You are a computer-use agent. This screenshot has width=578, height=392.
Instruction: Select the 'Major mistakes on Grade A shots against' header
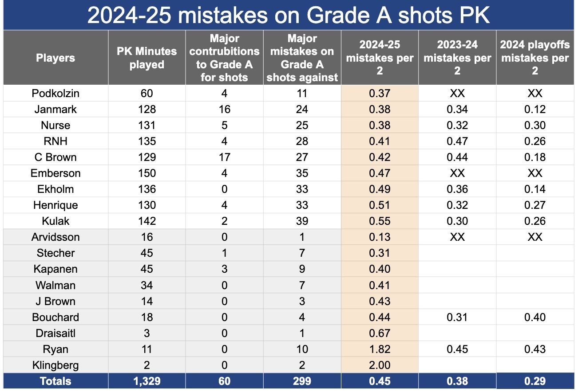coord(302,58)
